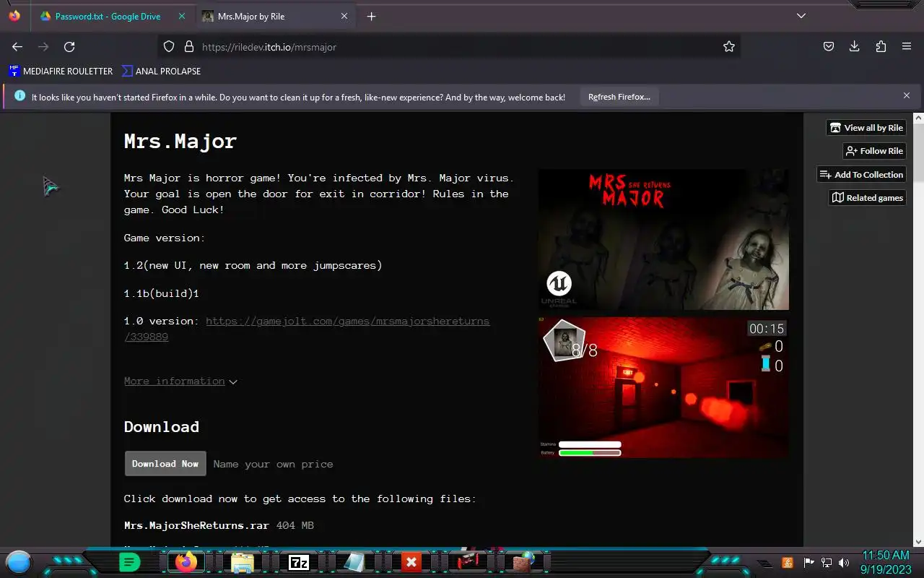Open Related games
Screen dimensions: 924x578
[868, 197]
